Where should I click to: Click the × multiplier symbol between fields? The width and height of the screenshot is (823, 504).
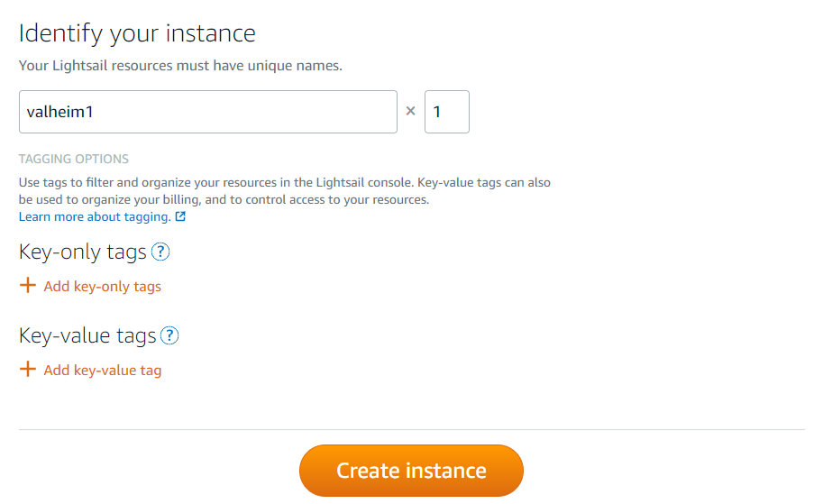(x=410, y=111)
